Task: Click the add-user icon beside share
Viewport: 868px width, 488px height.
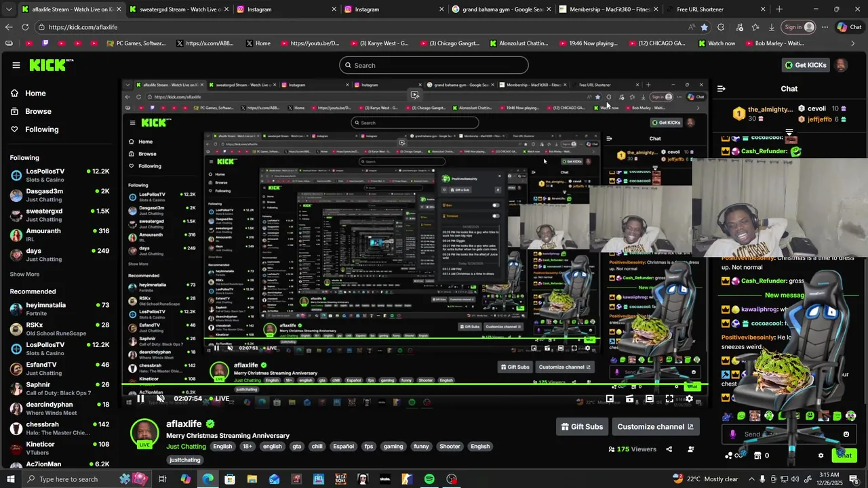Action: (x=691, y=449)
